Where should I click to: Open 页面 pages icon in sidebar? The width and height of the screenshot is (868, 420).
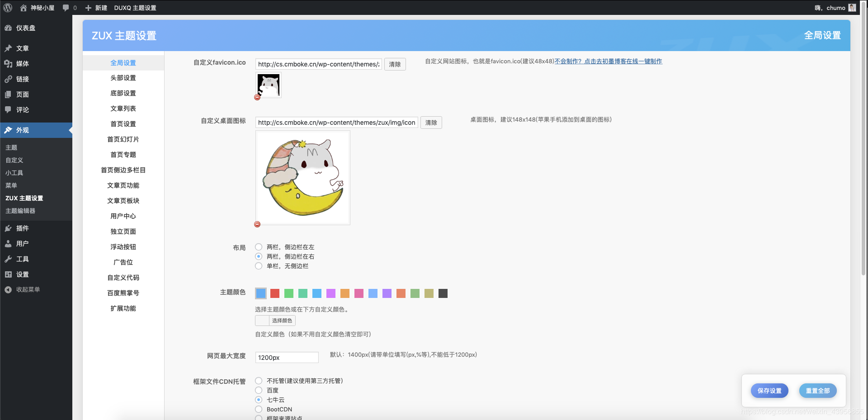coord(8,94)
